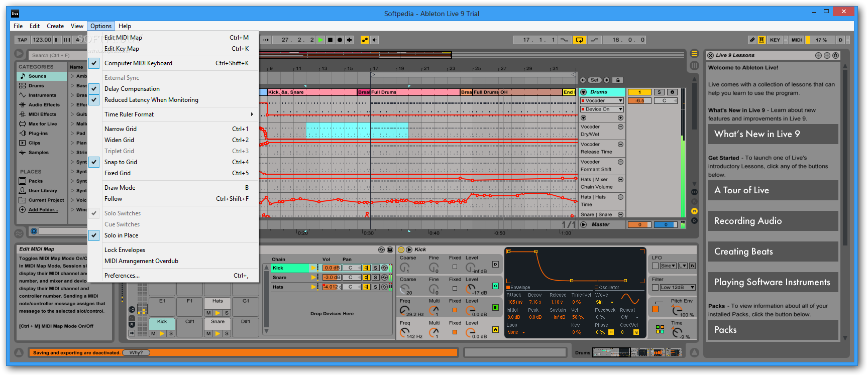Toggle the I-O section visibility
Screen dimensions: 868x376
(694, 192)
